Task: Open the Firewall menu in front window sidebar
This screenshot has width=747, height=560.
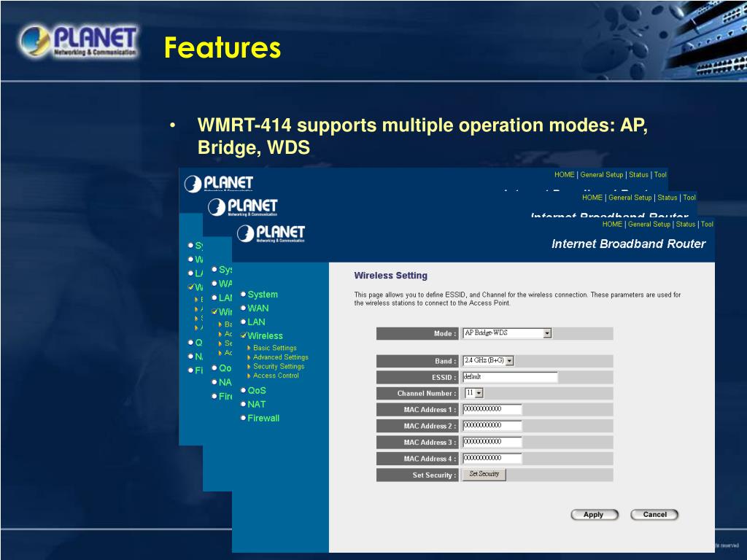Action: click(263, 418)
